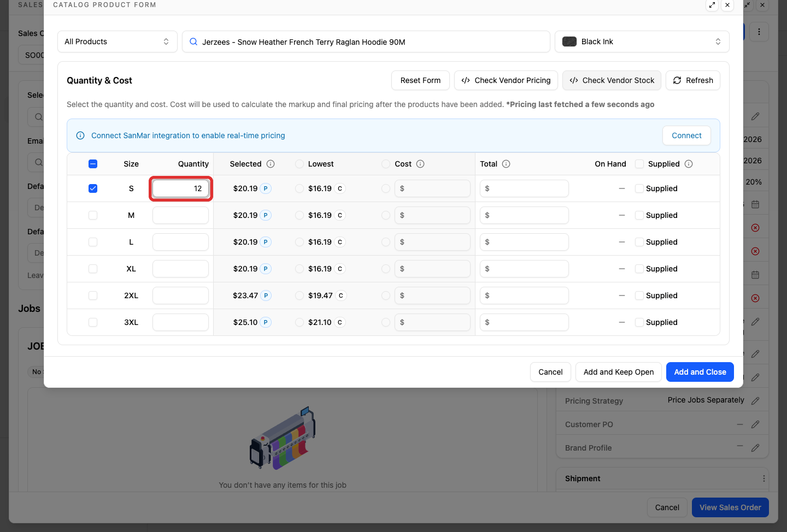Click the C badge in size L row
This screenshot has width=787, height=532.
[x=340, y=242]
